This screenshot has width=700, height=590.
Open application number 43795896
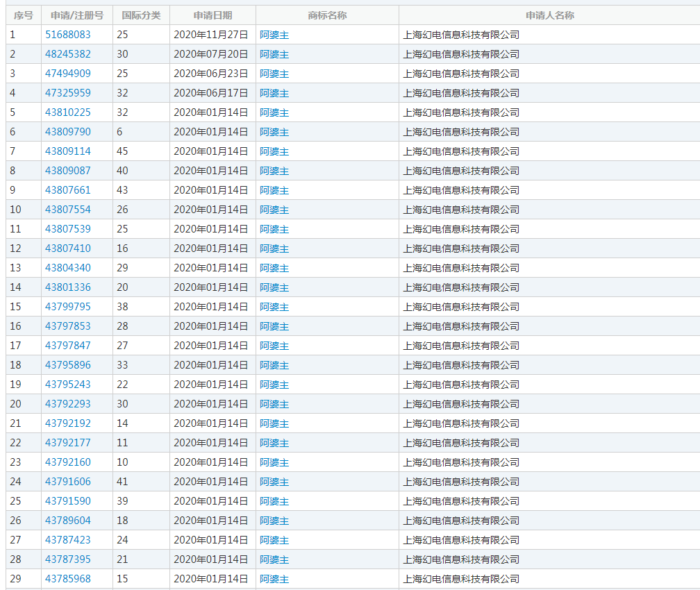(x=68, y=365)
